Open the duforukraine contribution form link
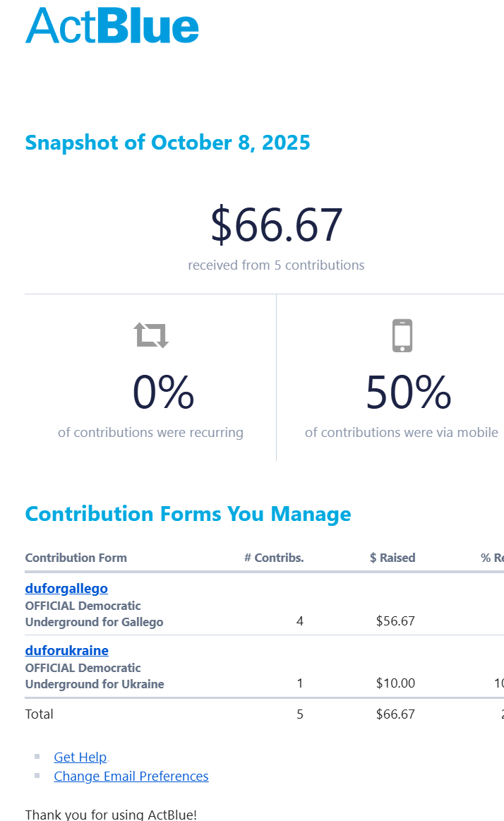This screenshot has height=821, width=504. tap(66, 650)
